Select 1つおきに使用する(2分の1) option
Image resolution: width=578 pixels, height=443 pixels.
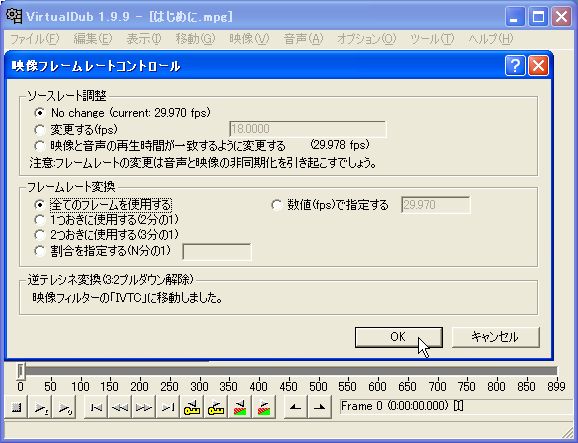point(39,220)
